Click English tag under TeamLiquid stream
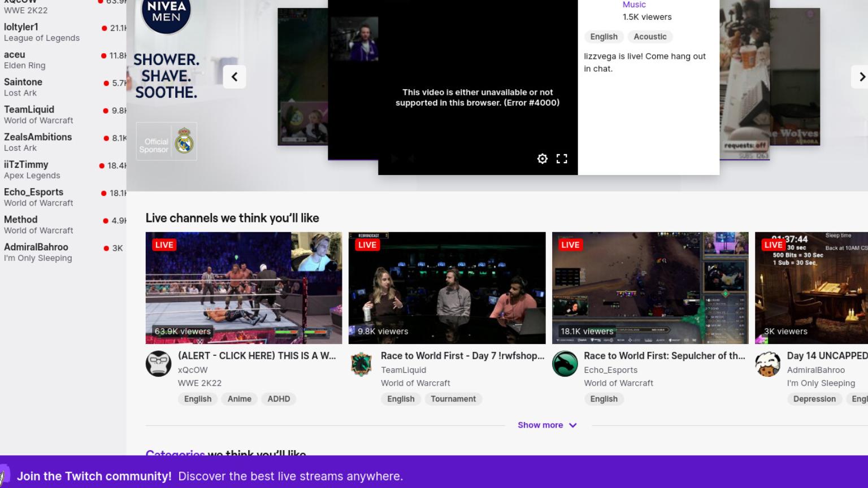 click(x=401, y=399)
